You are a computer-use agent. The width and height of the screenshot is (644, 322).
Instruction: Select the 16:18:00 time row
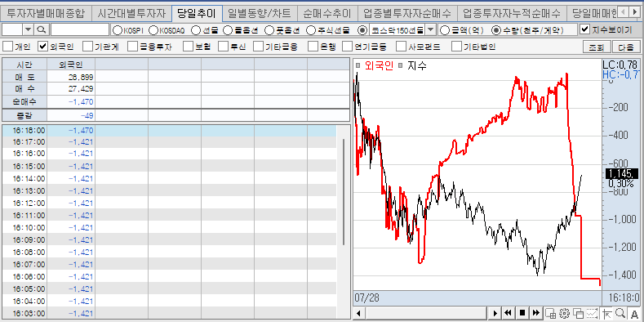[169, 131]
